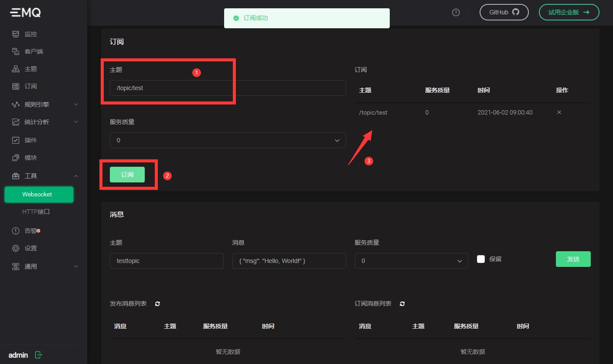613x364 pixels.
Task: Open 监控 in the sidebar
Action: 31,34
